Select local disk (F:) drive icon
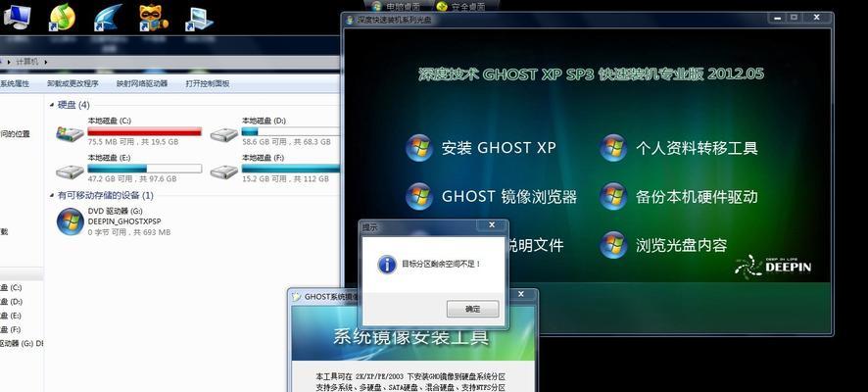Viewport: 868px width, 392px height. point(223,171)
